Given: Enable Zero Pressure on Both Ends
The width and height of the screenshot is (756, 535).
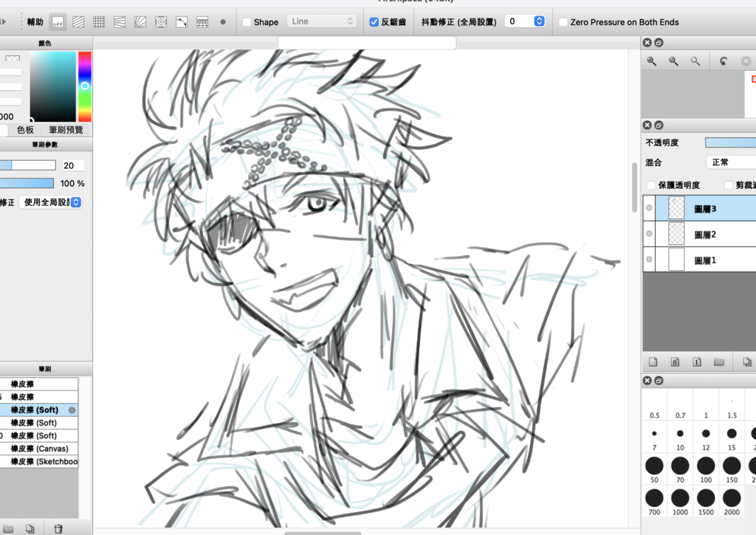Looking at the screenshot, I should pyautogui.click(x=563, y=22).
